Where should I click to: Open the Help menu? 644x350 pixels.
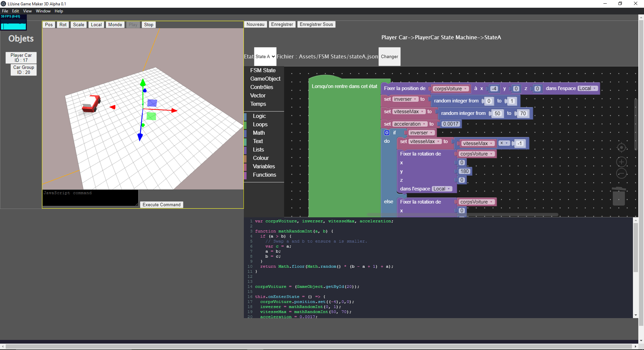pos(59,11)
